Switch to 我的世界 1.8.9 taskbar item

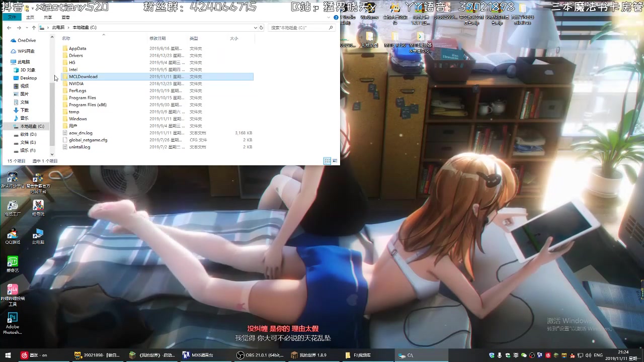coord(309,355)
